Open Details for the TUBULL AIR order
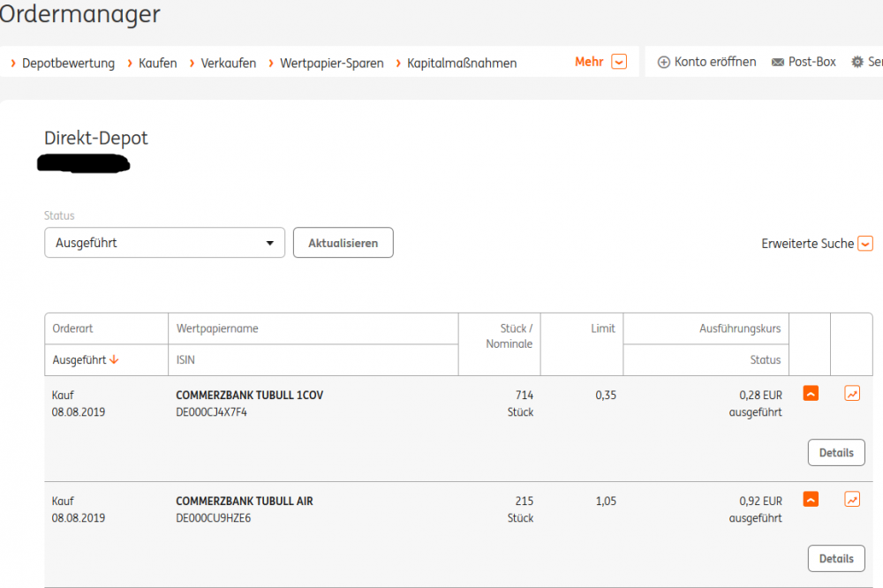This screenshot has height=588, width=883. coord(835,559)
